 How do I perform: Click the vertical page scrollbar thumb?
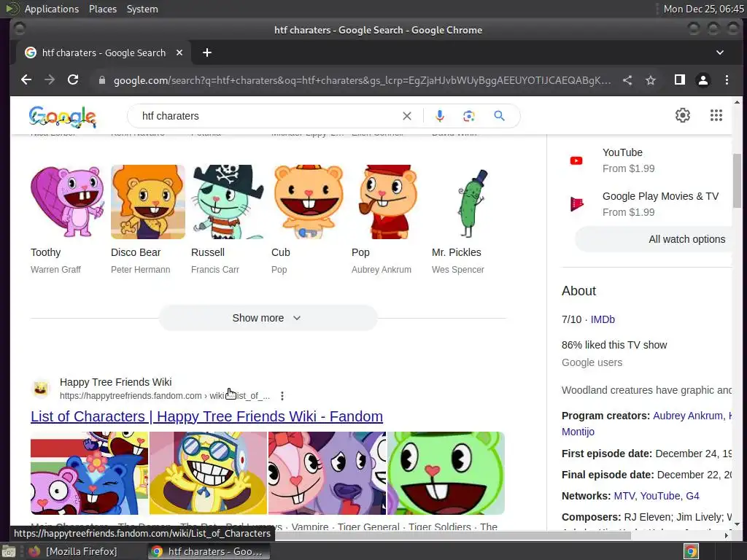[x=737, y=181]
